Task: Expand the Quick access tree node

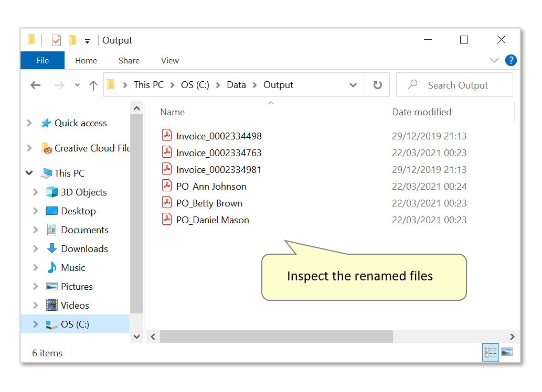Action: (29, 123)
